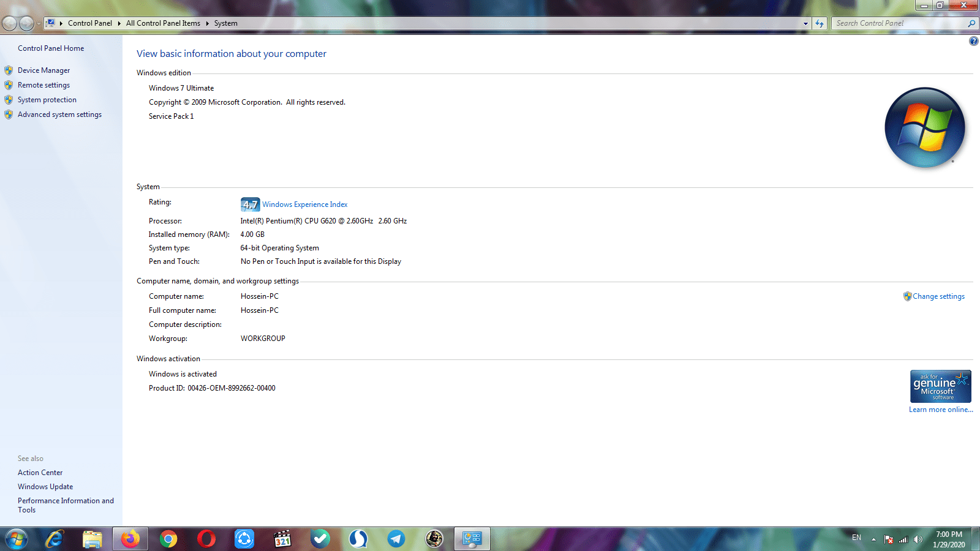980x551 pixels.
Task: Click the Control Panel breadcrumb
Action: (90, 23)
